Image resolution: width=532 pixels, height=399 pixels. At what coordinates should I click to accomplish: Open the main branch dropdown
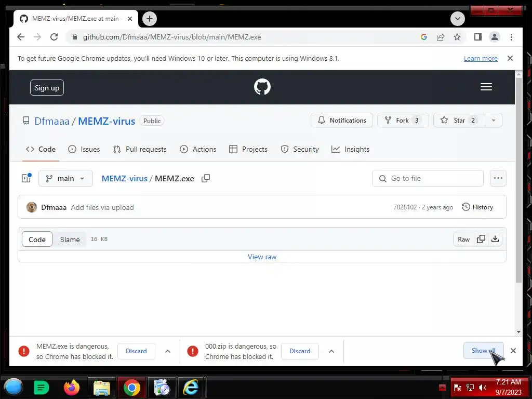(x=65, y=178)
